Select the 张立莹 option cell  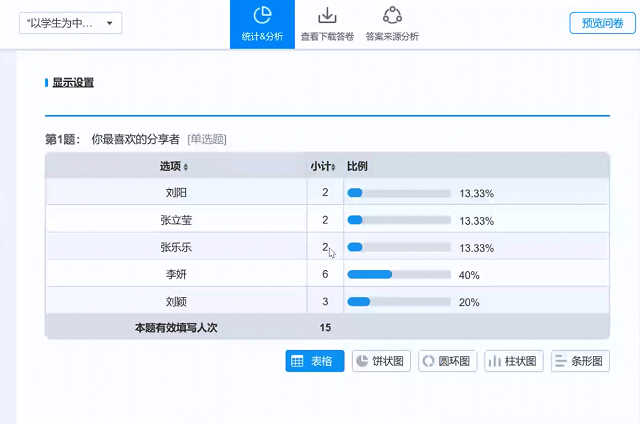[176, 220]
